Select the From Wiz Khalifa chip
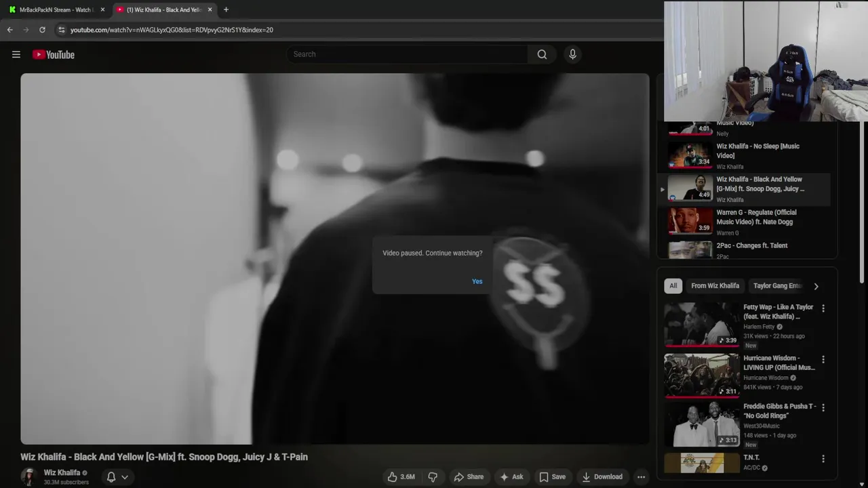This screenshot has width=868, height=488. 715,286
